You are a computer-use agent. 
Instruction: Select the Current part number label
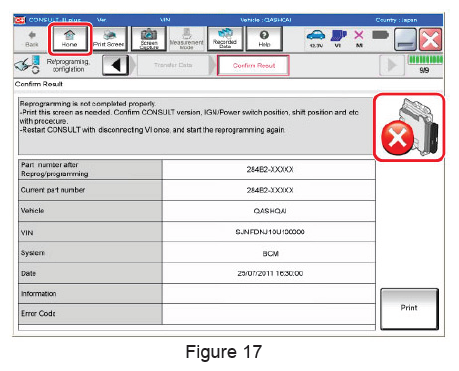pos(53,190)
